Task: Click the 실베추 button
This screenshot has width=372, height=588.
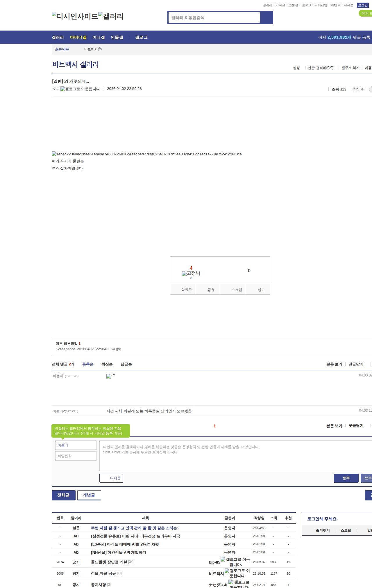Action: (183, 289)
